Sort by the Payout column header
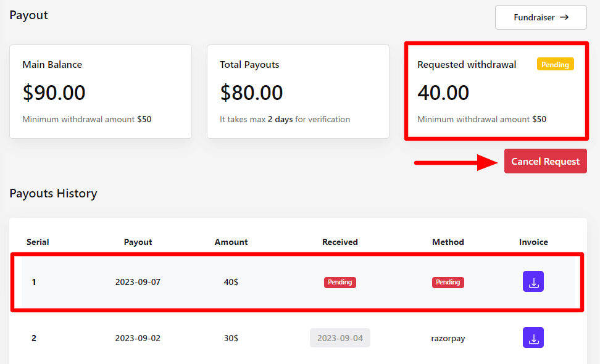This screenshot has height=364, width=600. click(138, 242)
